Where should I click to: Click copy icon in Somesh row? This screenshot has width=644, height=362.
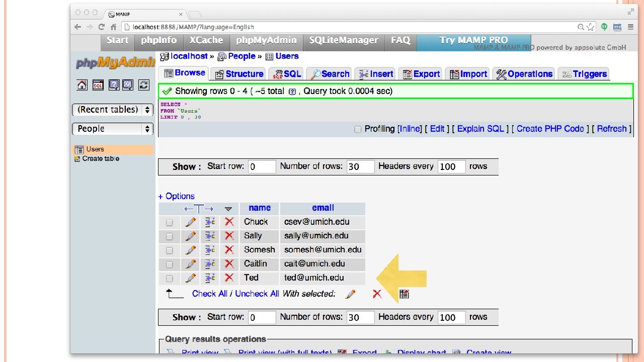[x=210, y=250]
